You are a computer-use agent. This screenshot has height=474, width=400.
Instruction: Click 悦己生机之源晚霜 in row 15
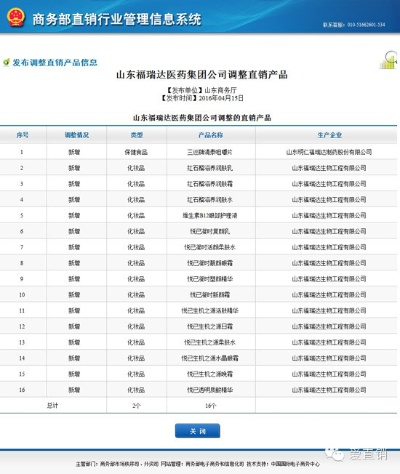coord(210,374)
